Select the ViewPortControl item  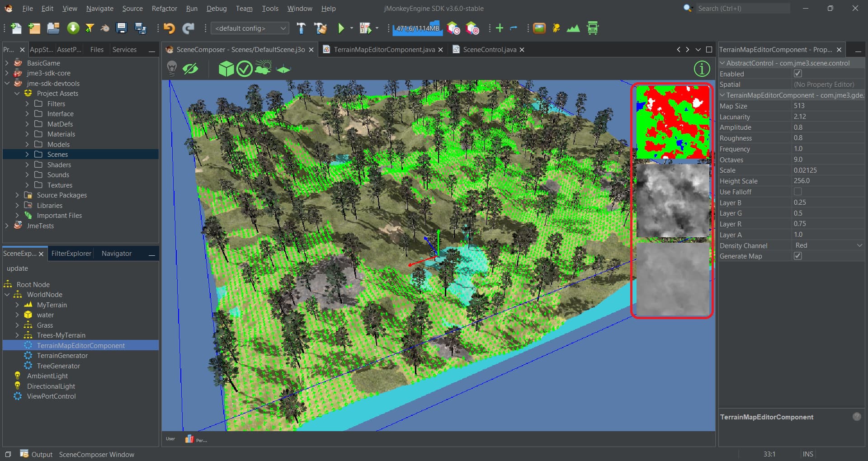pos(51,396)
